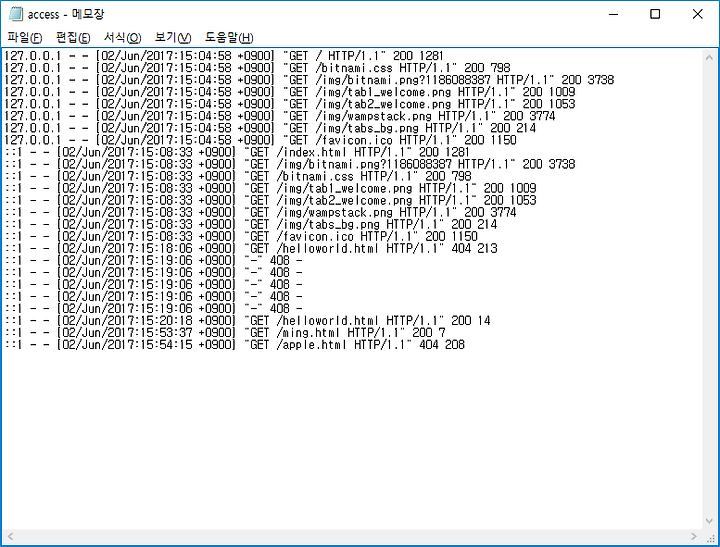Click the helloworld.html line with 404 213
Viewport: 720px width, 547px height.
coord(251,248)
